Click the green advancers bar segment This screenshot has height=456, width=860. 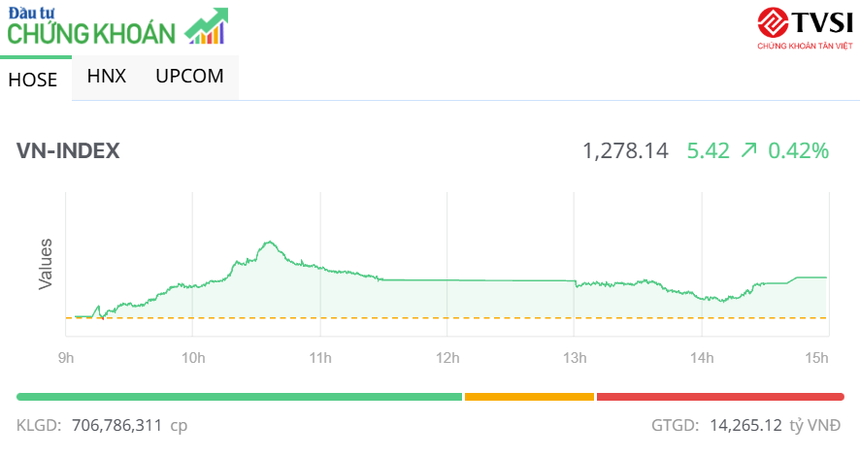tap(239, 397)
